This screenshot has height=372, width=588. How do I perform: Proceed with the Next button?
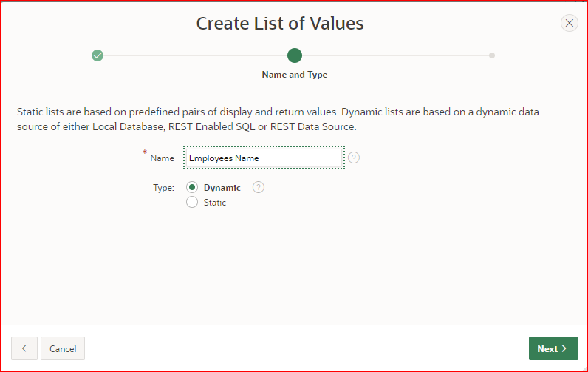pyautogui.click(x=553, y=348)
